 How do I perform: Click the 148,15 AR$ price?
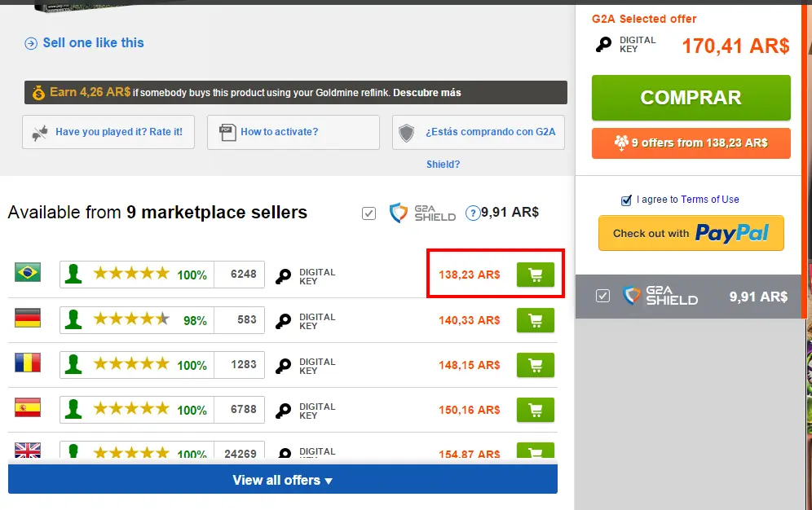pos(469,365)
